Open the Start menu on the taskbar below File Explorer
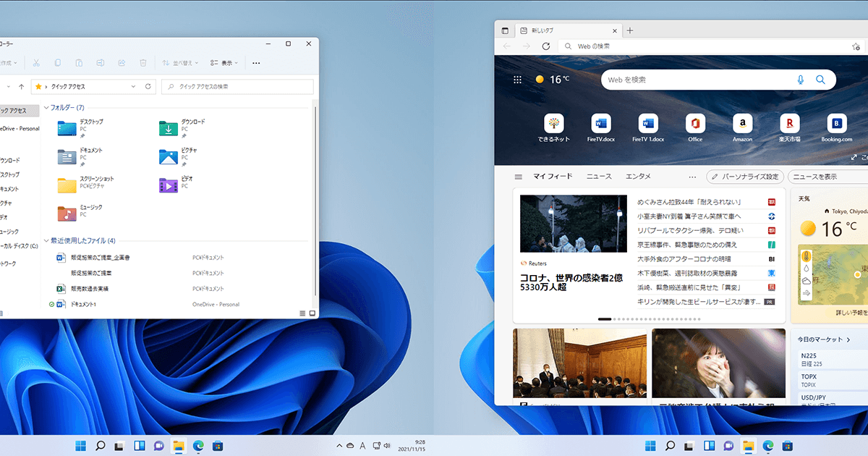This screenshot has width=868, height=456. tap(81, 446)
